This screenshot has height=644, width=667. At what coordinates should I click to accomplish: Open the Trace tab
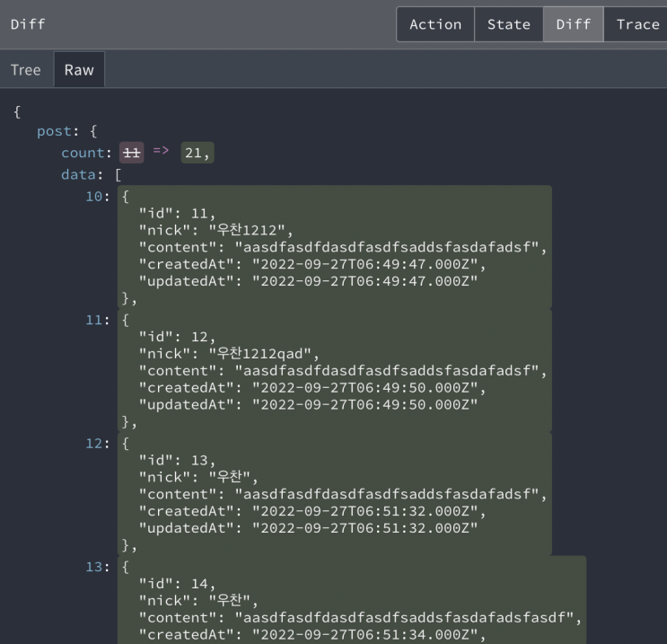coord(637,24)
